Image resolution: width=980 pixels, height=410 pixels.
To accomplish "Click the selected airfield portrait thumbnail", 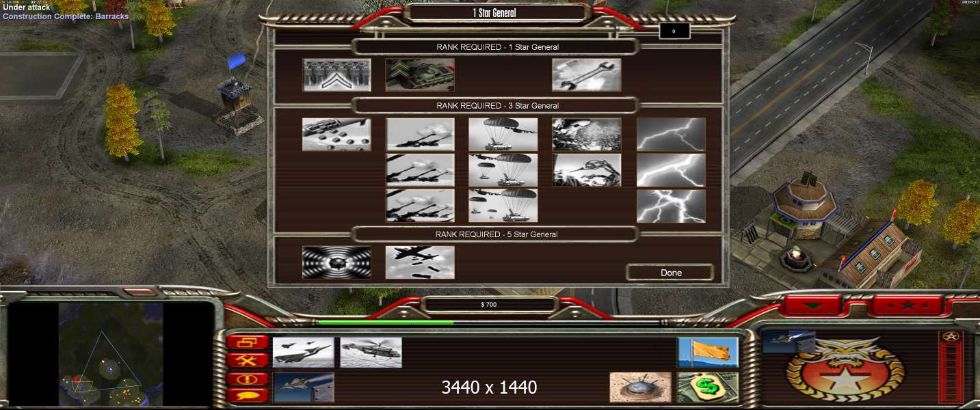I will pyautogui.click(x=789, y=342).
